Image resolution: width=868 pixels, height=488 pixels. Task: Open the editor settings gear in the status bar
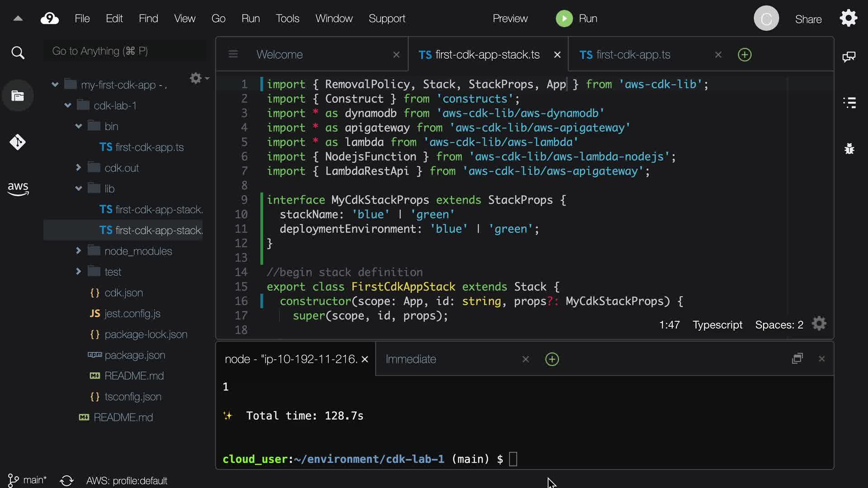coord(819,324)
